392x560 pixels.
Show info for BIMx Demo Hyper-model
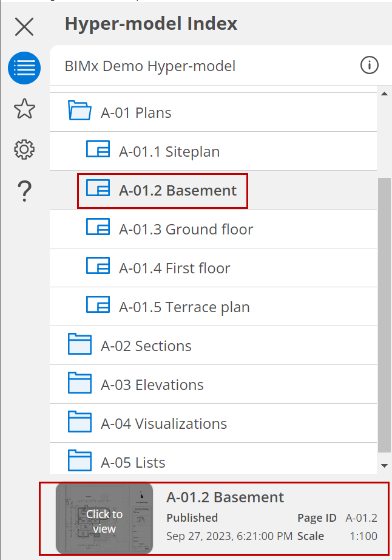369,65
